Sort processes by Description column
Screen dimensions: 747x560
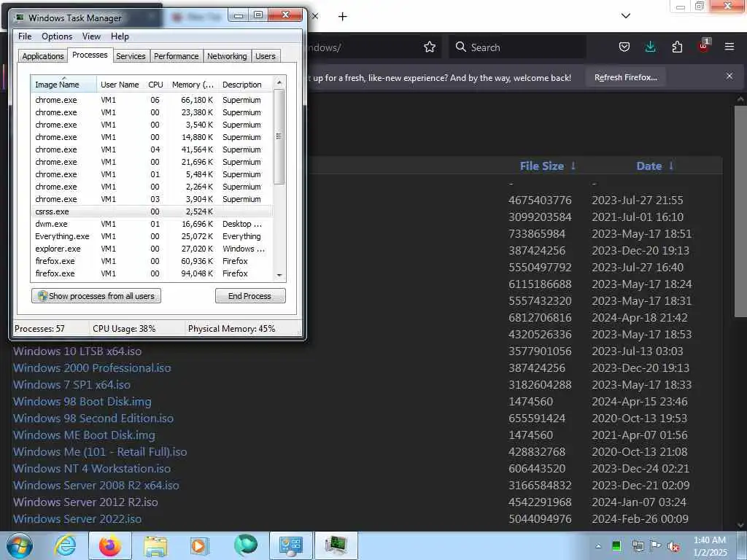click(x=245, y=85)
